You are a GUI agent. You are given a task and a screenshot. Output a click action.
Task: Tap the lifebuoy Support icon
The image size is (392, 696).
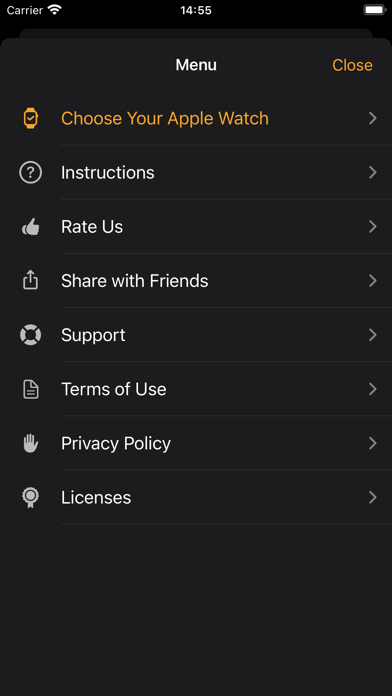[x=30, y=335]
